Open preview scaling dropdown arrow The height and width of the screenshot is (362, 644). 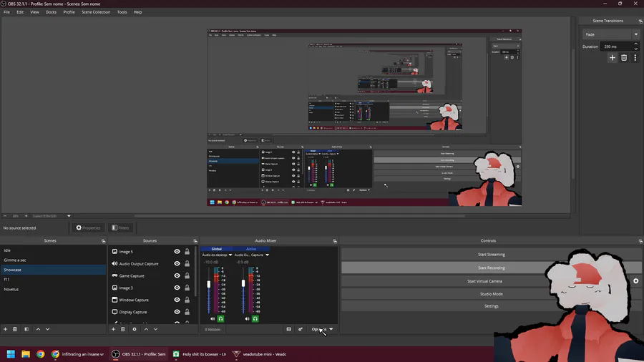69,216
